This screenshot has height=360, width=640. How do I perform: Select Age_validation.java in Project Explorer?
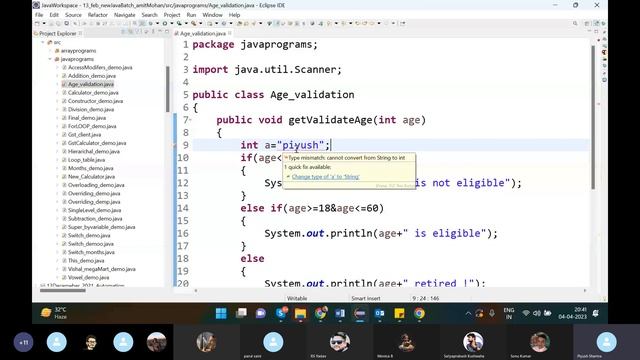tap(91, 84)
